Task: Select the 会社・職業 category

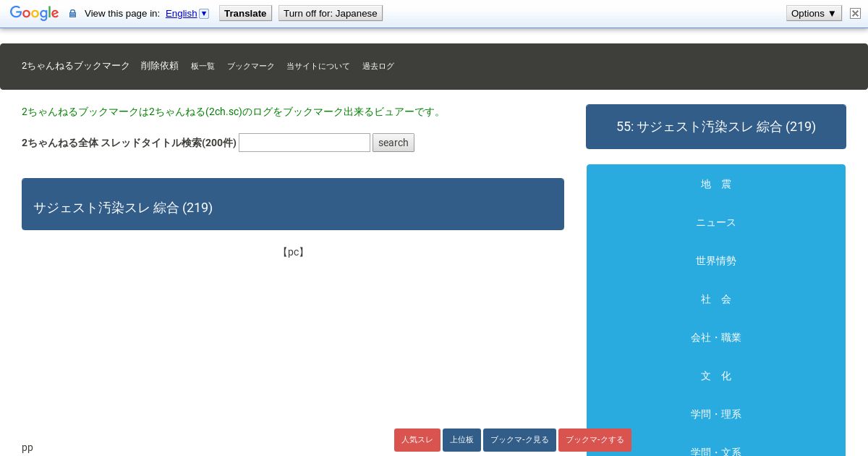Action: (x=716, y=337)
